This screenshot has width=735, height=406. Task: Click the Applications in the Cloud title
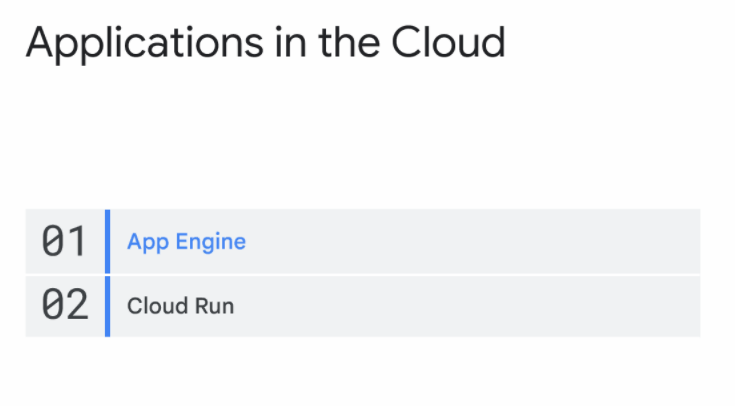pyautogui.click(x=266, y=44)
